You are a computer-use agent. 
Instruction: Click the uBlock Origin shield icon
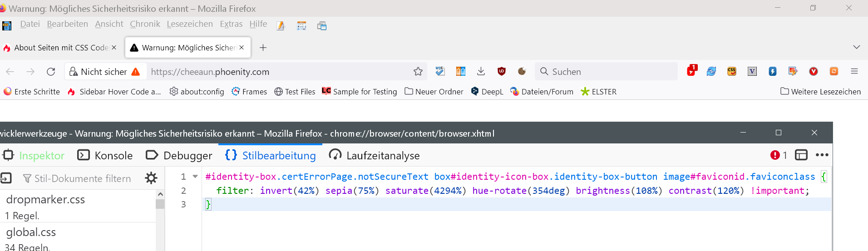pyautogui.click(x=501, y=71)
